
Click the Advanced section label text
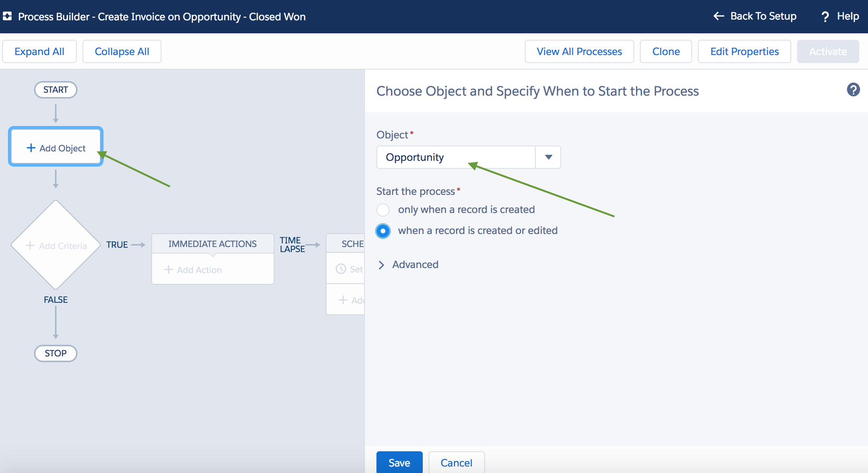click(415, 264)
